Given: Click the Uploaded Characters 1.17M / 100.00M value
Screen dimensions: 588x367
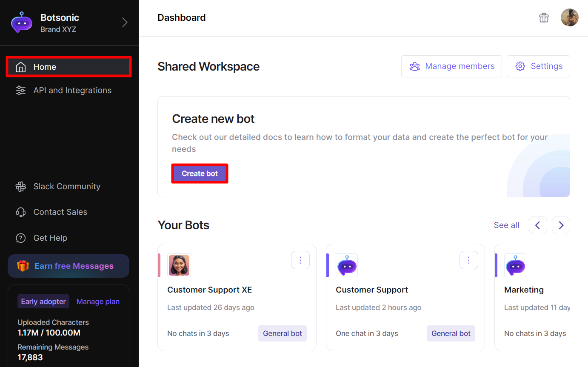Looking at the screenshot, I should pos(49,333).
